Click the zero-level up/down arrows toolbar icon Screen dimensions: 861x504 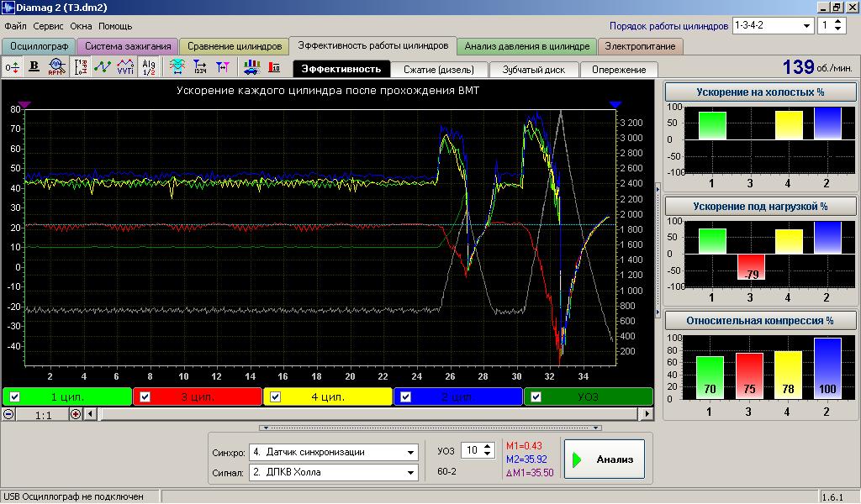coord(12,67)
